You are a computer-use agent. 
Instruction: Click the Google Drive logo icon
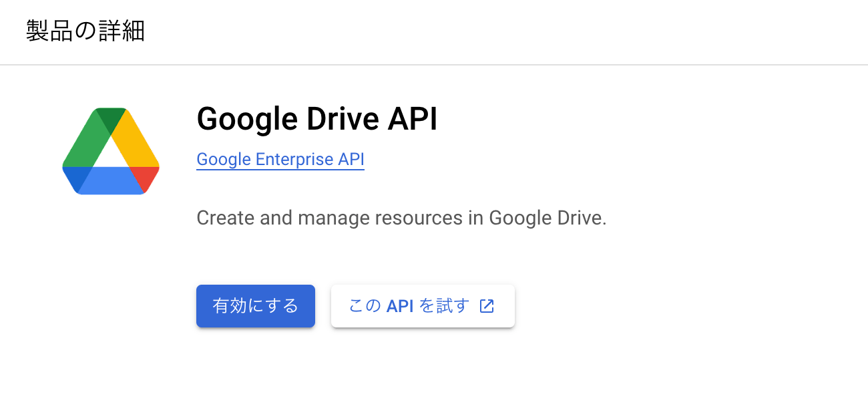[x=111, y=151]
